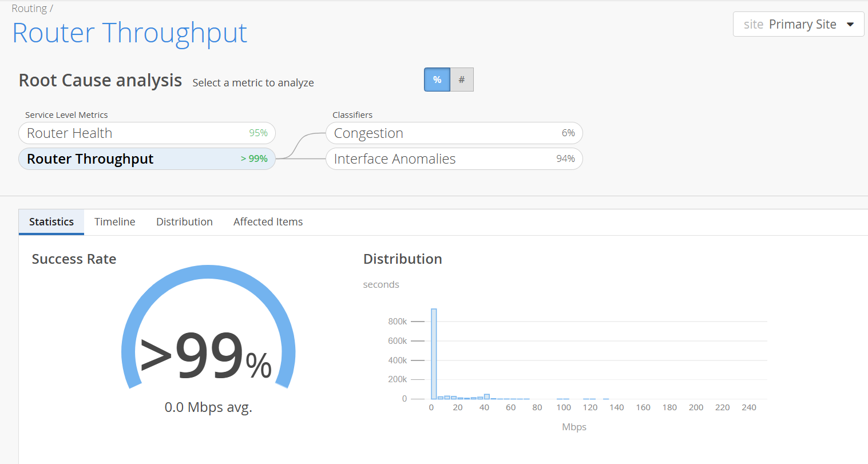Select the Router Throughput service metric pill
The width and height of the screenshot is (868, 464).
click(x=147, y=159)
